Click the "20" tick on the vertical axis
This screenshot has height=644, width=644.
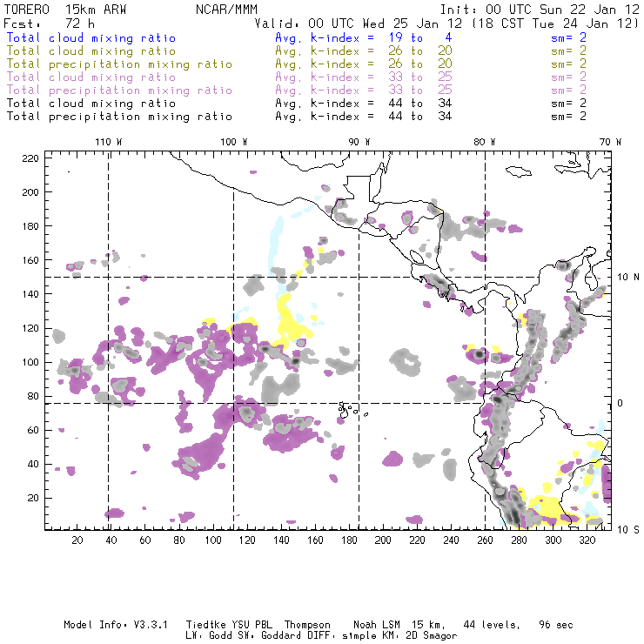point(33,498)
